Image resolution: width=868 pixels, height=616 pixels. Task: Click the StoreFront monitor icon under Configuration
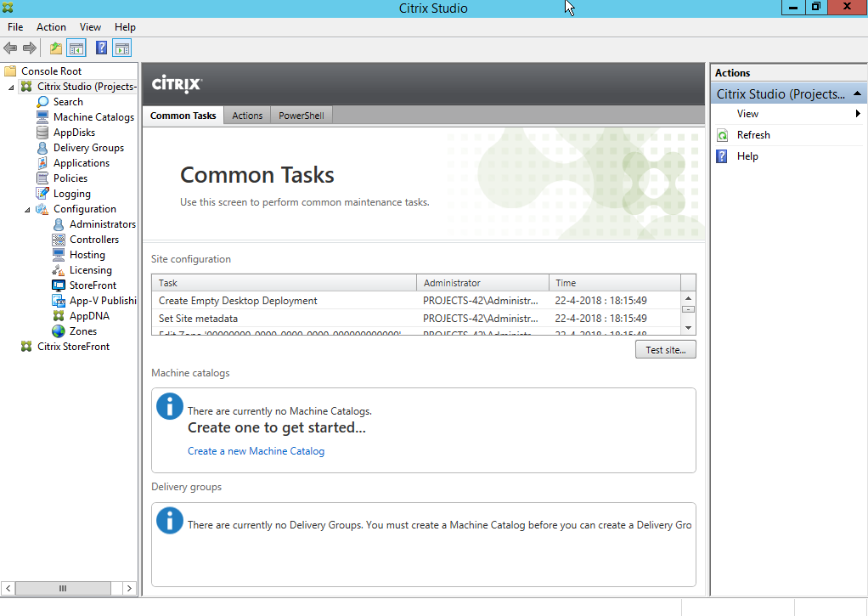(x=58, y=285)
